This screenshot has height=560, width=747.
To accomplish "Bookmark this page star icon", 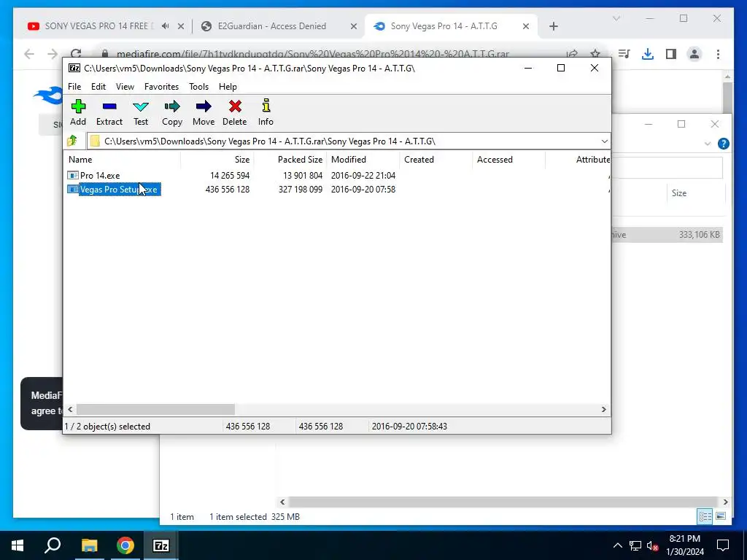I will [x=595, y=54].
